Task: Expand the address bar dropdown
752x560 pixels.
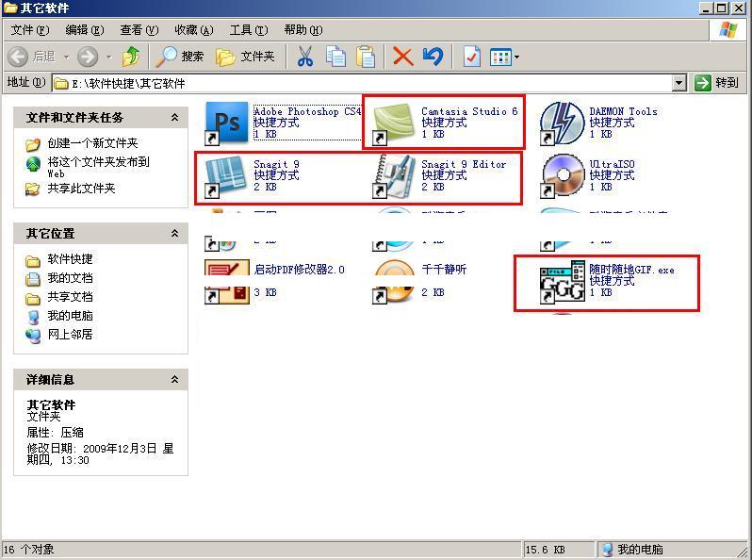Action: coord(678,83)
